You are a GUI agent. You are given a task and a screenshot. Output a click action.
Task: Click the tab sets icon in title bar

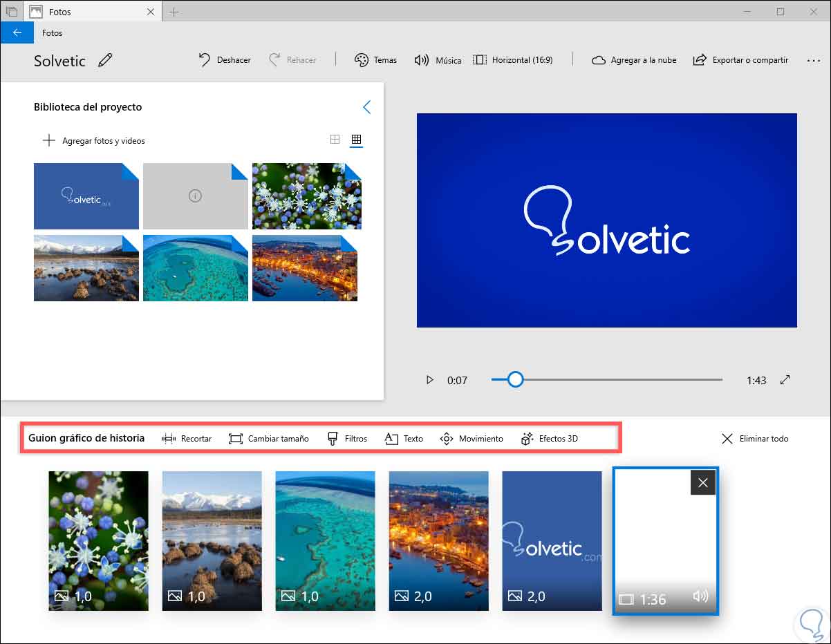[x=11, y=12]
